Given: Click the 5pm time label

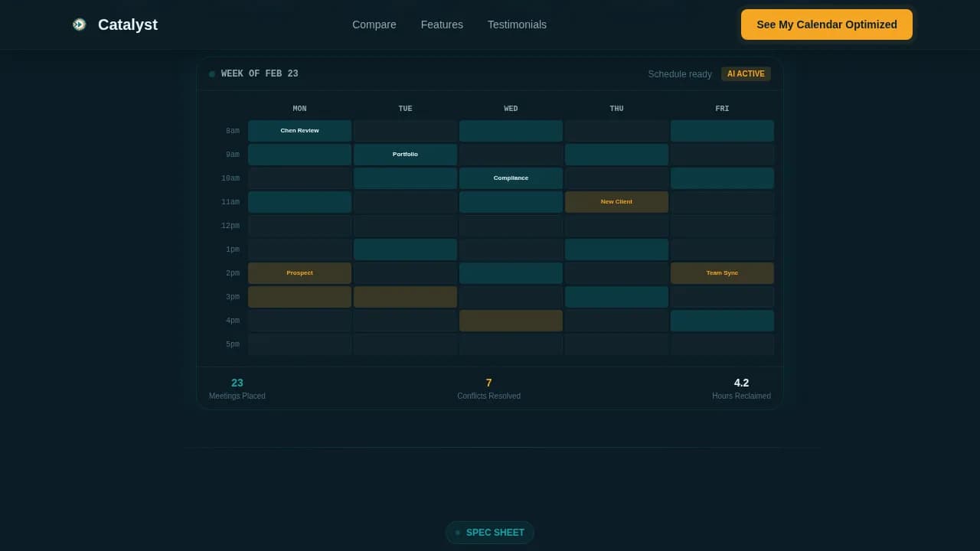Looking at the screenshot, I should (x=232, y=344).
